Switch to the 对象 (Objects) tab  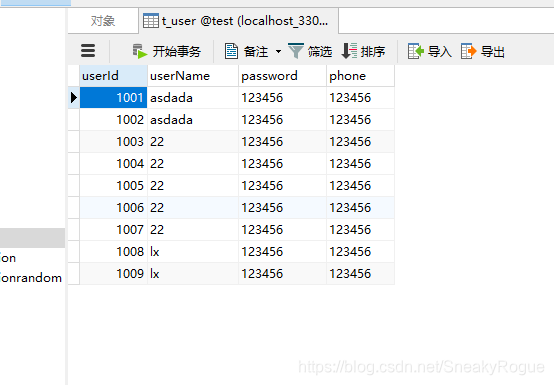pyautogui.click(x=103, y=21)
